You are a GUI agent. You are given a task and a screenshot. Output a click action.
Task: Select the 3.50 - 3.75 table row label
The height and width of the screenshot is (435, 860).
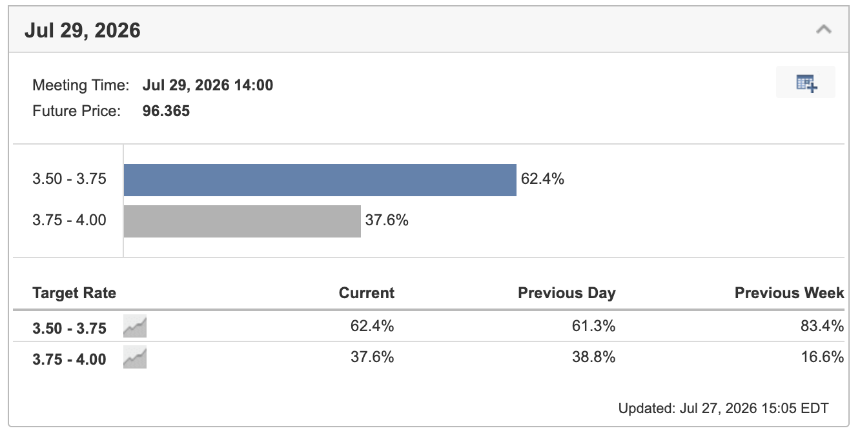pyautogui.click(x=69, y=328)
